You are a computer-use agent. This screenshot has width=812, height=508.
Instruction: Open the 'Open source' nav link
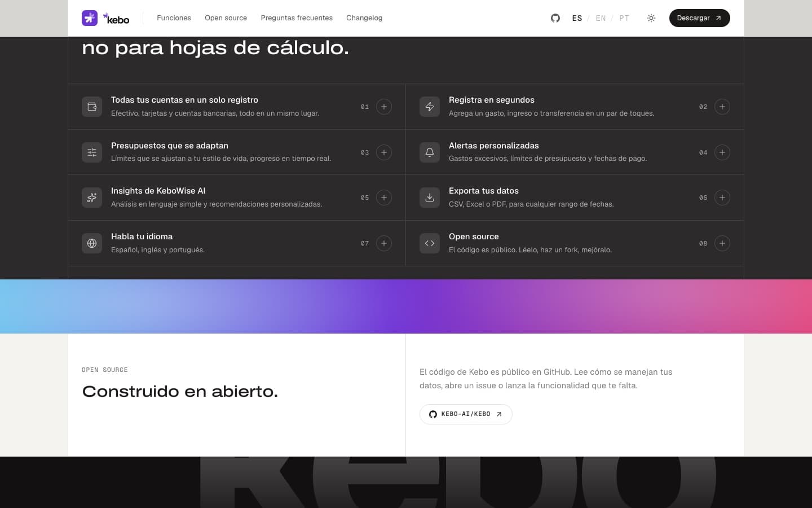click(226, 18)
